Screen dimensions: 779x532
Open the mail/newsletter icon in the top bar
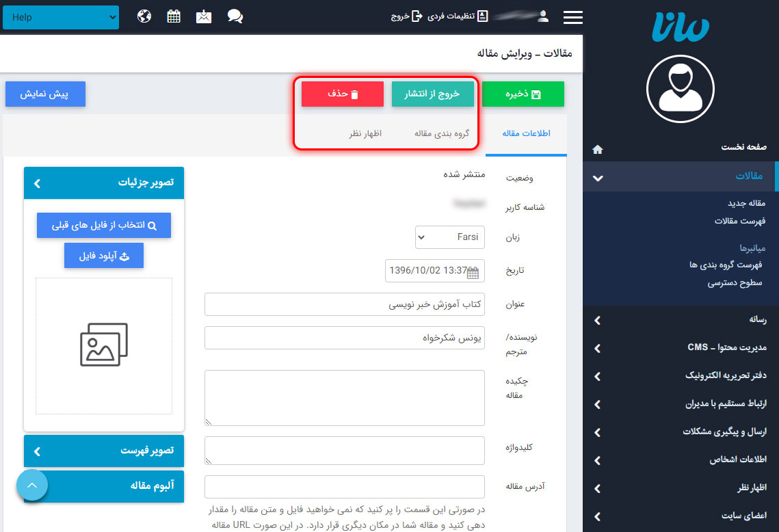point(203,16)
